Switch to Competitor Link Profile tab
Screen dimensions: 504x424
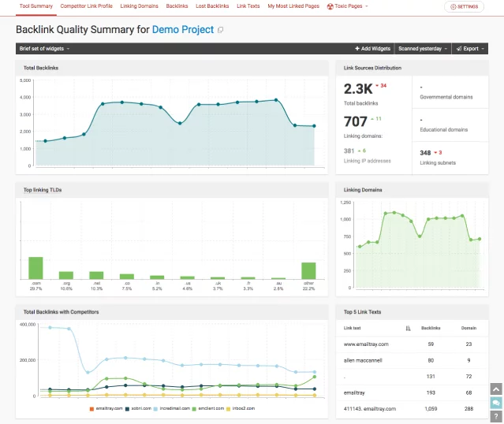point(87,6)
